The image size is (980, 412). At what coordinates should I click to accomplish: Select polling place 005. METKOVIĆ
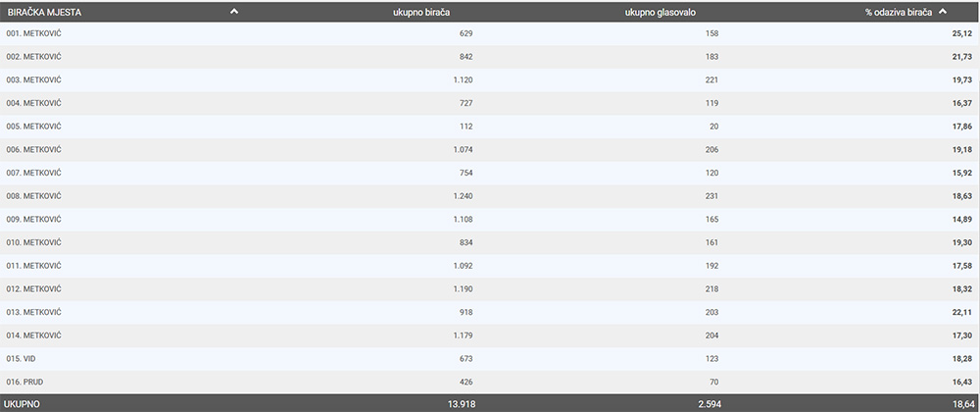pos(34,127)
